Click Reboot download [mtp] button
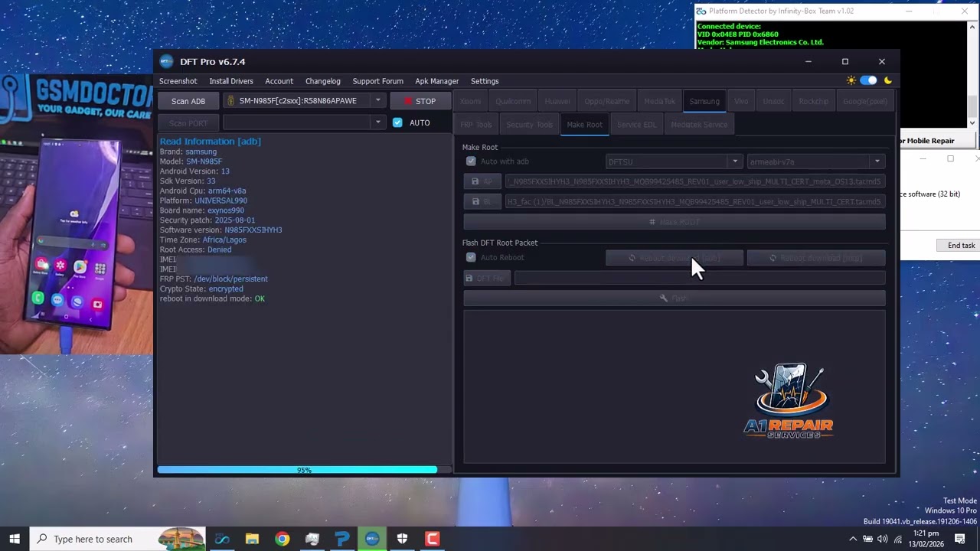This screenshot has height=551, width=980. click(816, 258)
